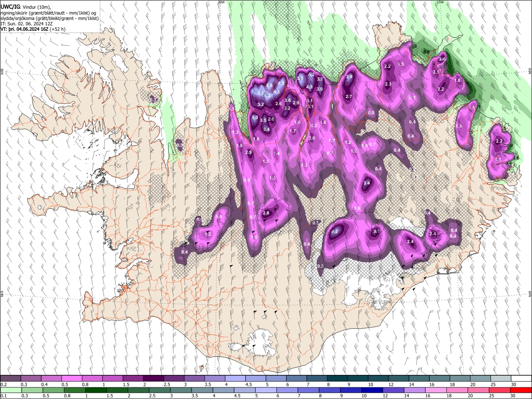Click the rain legend swatch labeled 7
The width and height of the screenshot is (532, 399).
click(x=308, y=390)
